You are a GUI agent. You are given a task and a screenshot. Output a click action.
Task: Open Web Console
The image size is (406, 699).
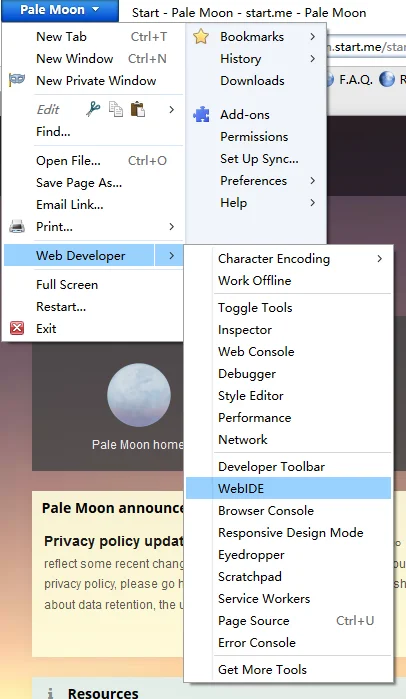tap(288, 351)
